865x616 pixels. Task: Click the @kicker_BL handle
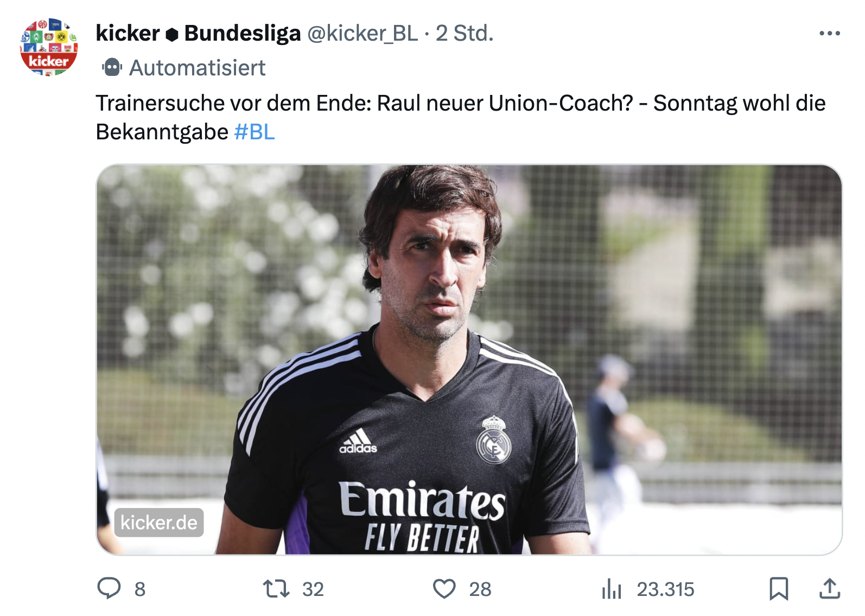tap(362, 34)
